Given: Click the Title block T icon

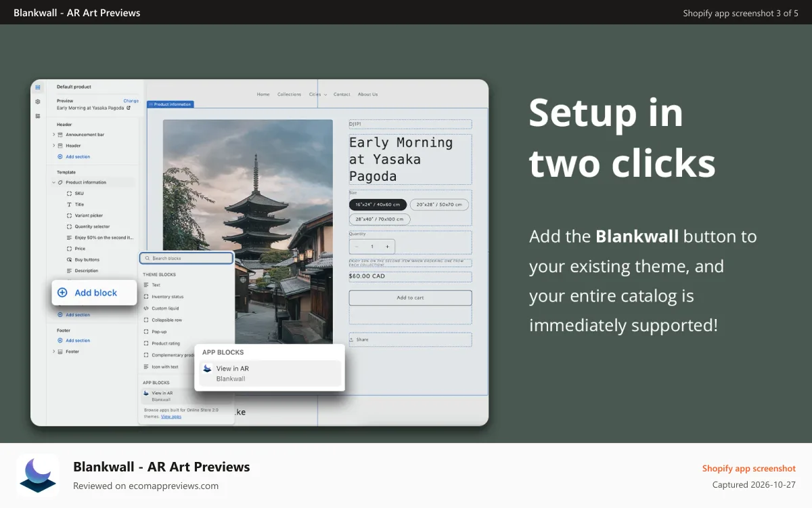Looking at the screenshot, I should [69, 205].
